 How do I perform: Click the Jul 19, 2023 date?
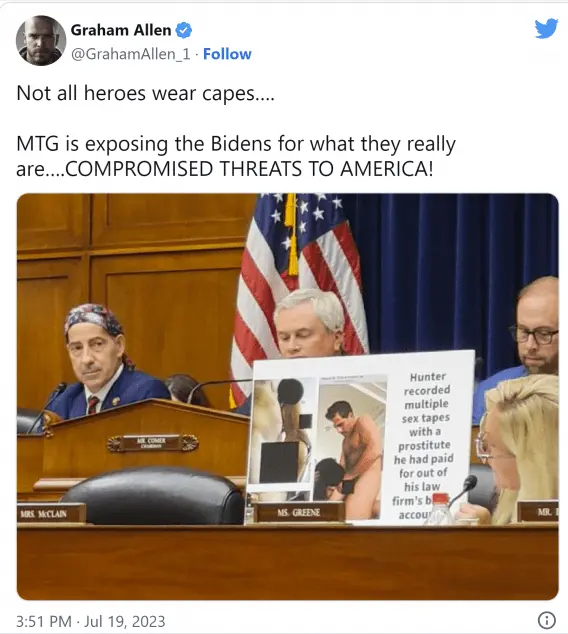125,621
